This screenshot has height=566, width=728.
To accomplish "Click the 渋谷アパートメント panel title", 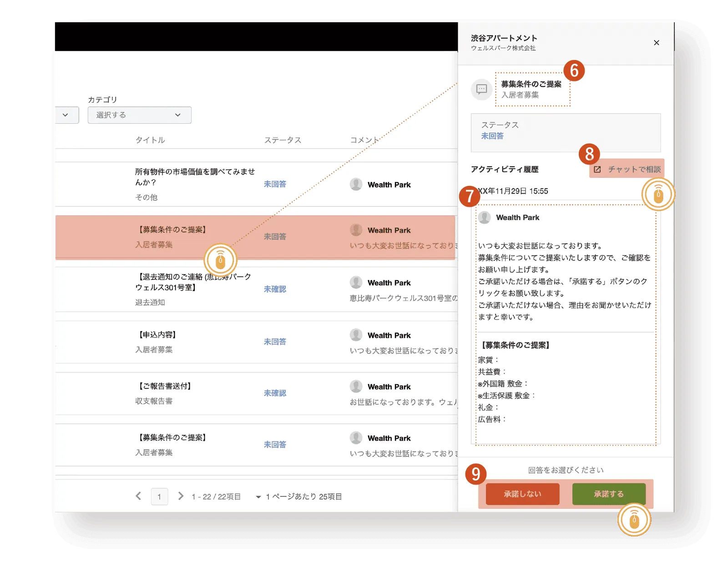I will (x=504, y=38).
